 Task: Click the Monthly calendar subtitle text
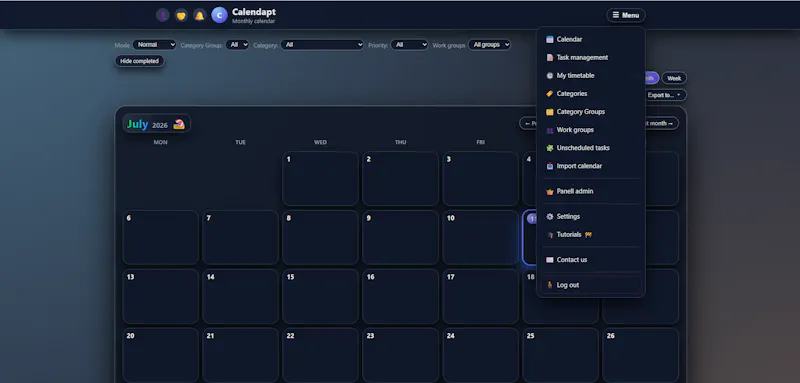[254, 21]
